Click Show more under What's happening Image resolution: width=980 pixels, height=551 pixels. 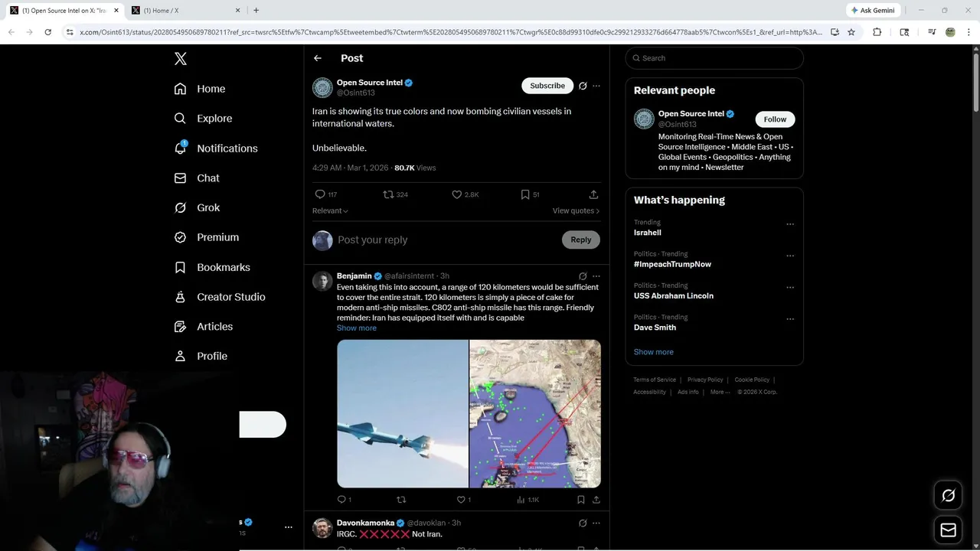(654, 352)
